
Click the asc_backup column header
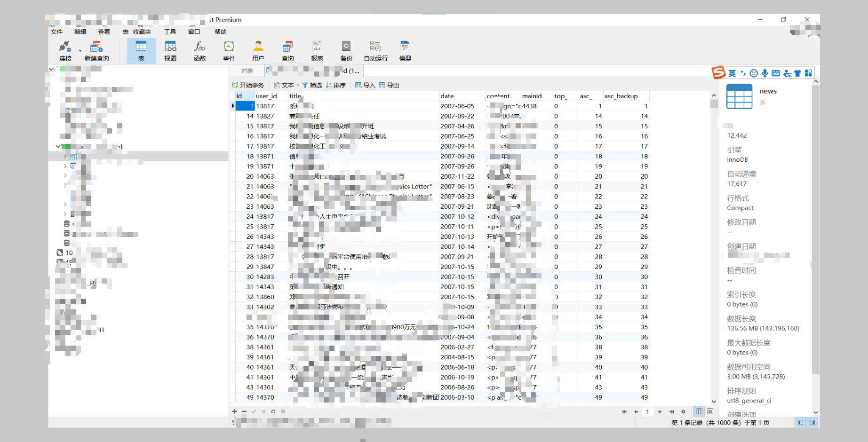tap(626, 96)
